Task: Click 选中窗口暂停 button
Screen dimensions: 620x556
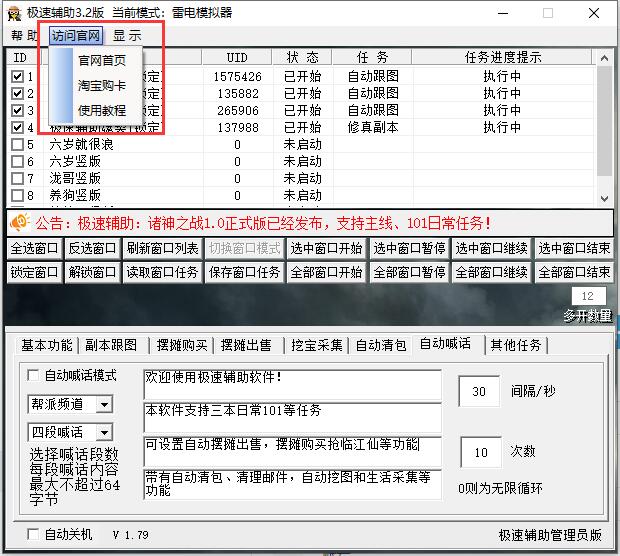Action: [x=409, y=248]
